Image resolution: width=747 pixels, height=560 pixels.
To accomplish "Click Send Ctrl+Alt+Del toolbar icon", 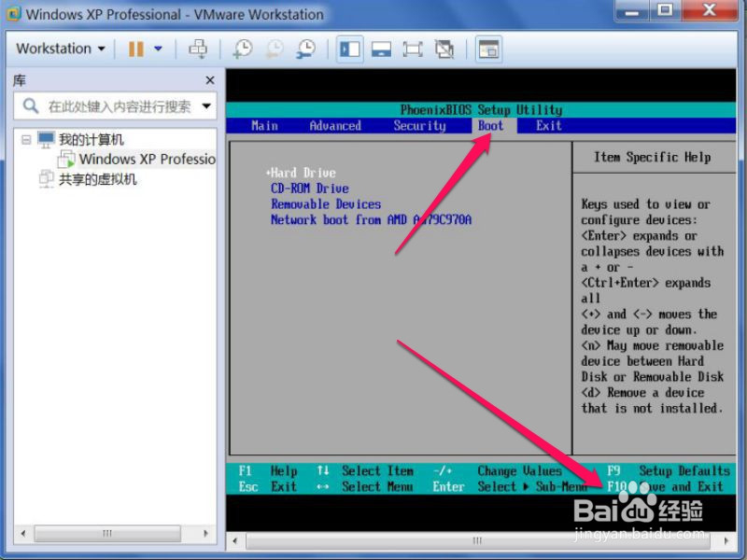I will coord(198,49).
